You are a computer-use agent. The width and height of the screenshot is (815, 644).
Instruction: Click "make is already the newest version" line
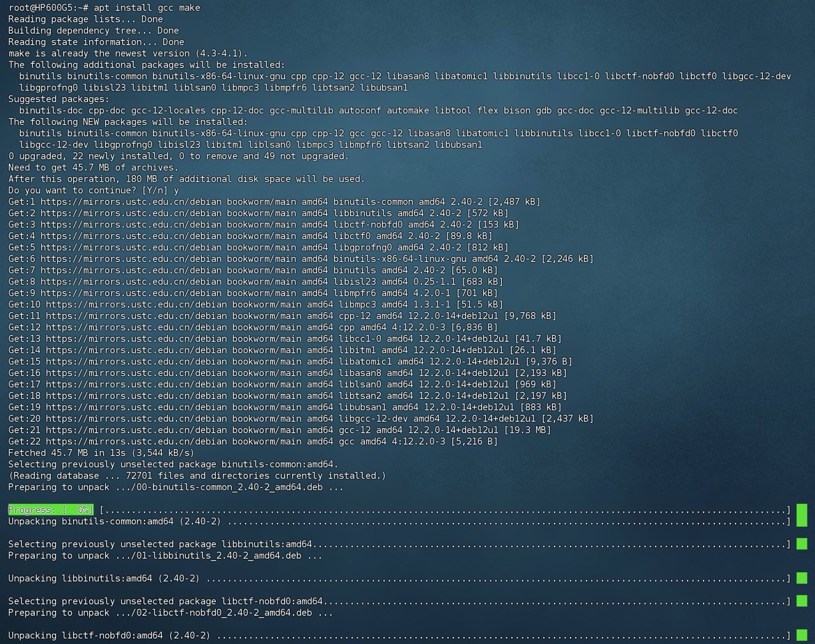128,54
